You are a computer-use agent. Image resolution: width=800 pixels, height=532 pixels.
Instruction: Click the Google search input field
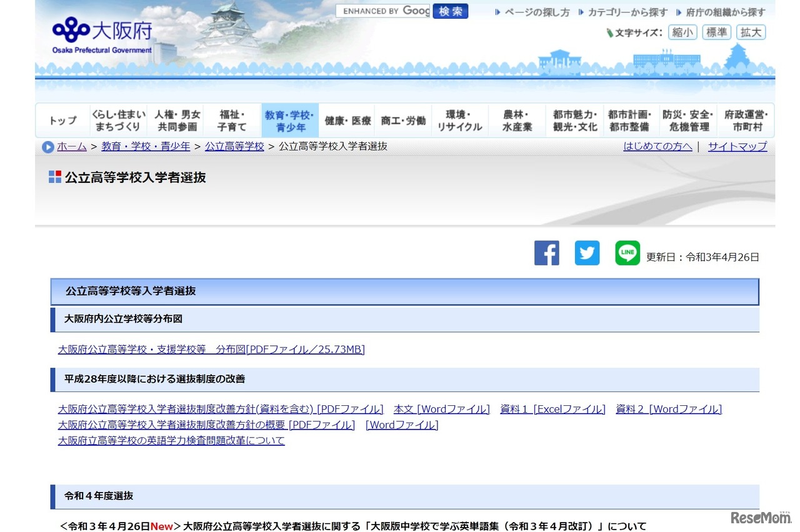click(383, 11)
